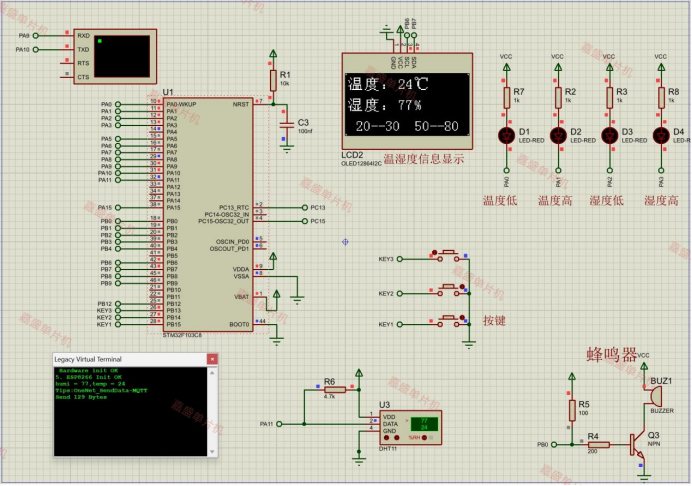The image size is (692, 486).
Task: Click the 'Send 129 Bytes' terminal line
Action: point(81,397)
